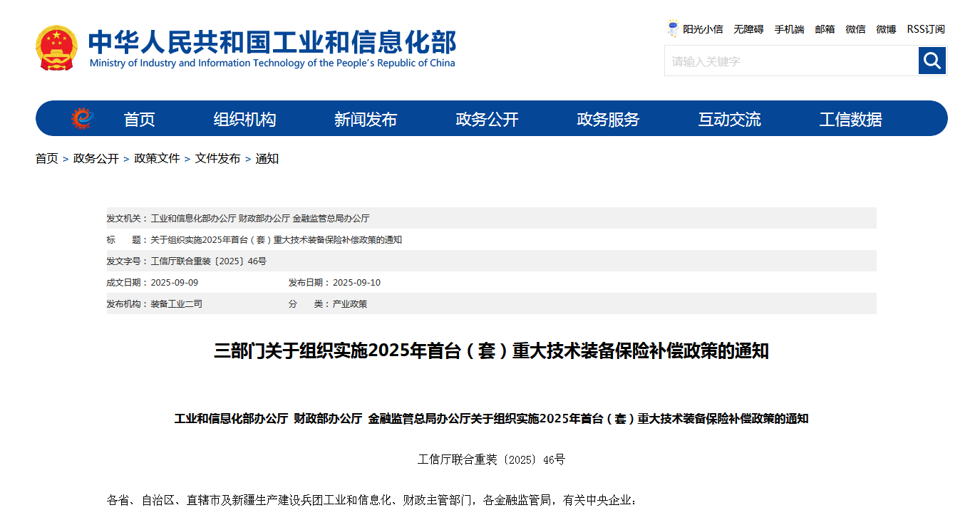Go to 新闻发布 in the main nav
Image resolution: width=980 pixels, height=520 pixels.
click(366, 120)
